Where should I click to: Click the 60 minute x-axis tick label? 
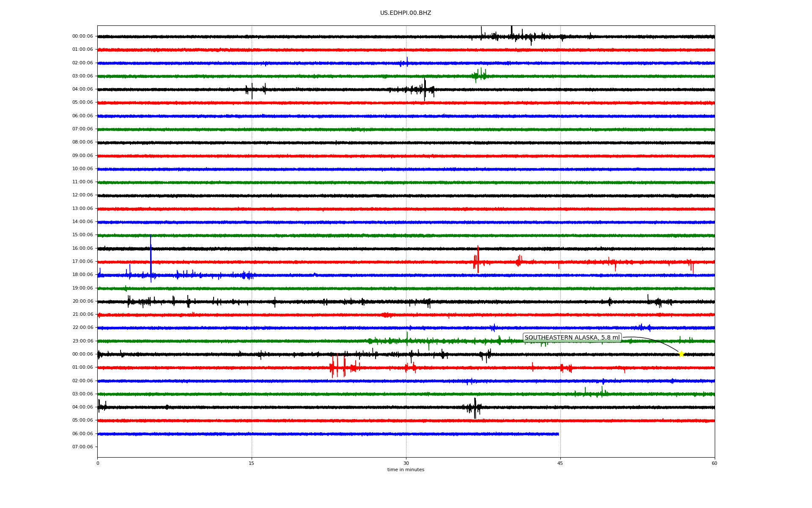point(714,463)
